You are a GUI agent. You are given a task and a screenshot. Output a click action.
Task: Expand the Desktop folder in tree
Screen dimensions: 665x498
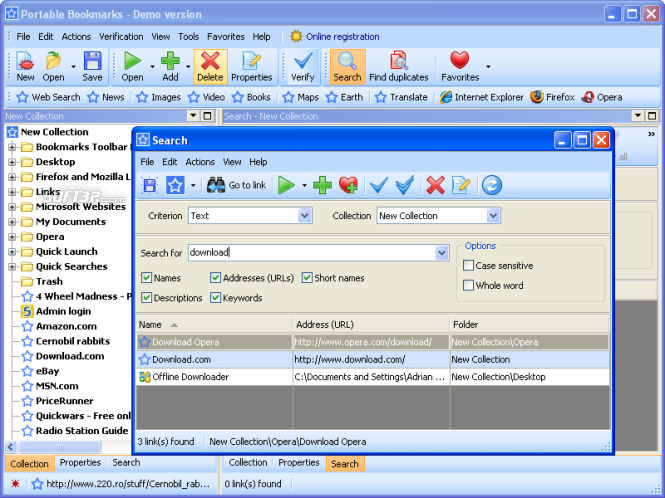[12, 162]
